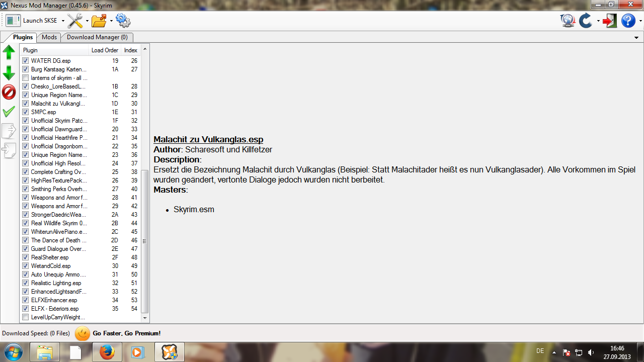This screenshot has height=362, width=644.
Task: Expand the folder icon dropdown arrow
Action: [111, 21]
